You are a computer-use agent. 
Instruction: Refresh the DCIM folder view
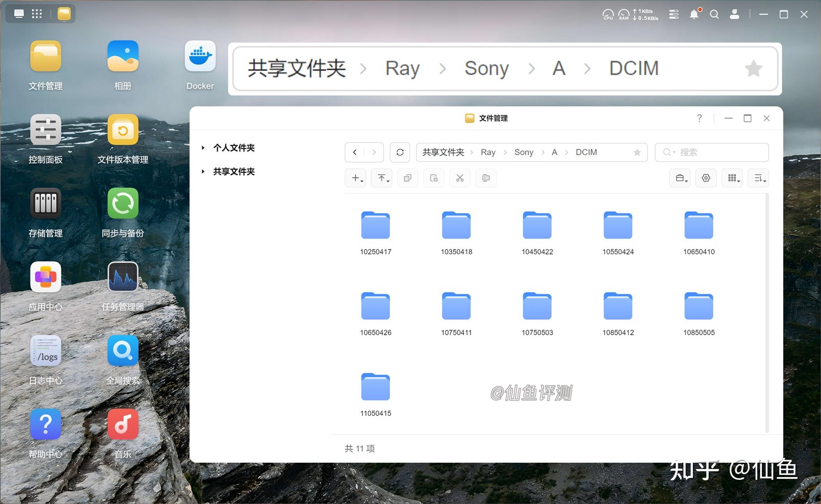(400, 152)
